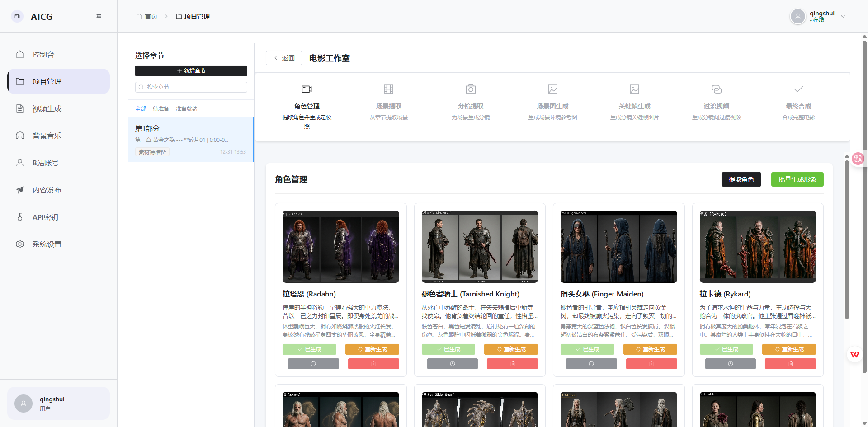The image size is (868, 427).
Task: Click the qingshui user card at bottom
Action: pyautogui.click(x=58, y=403)
